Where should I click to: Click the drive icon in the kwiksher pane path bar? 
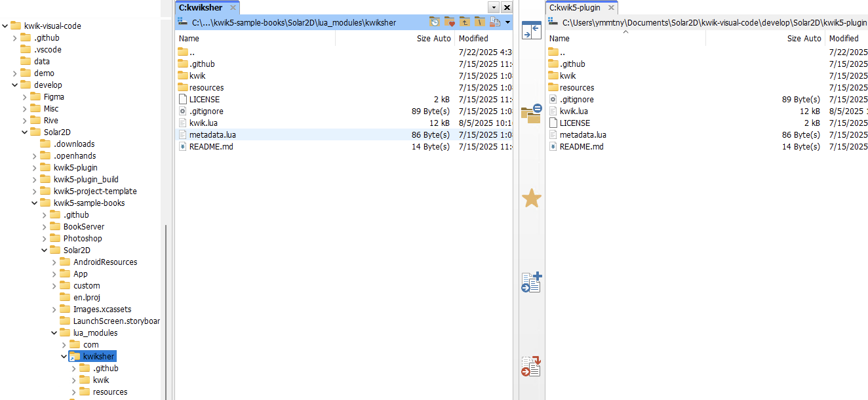(x=183, y=22)
